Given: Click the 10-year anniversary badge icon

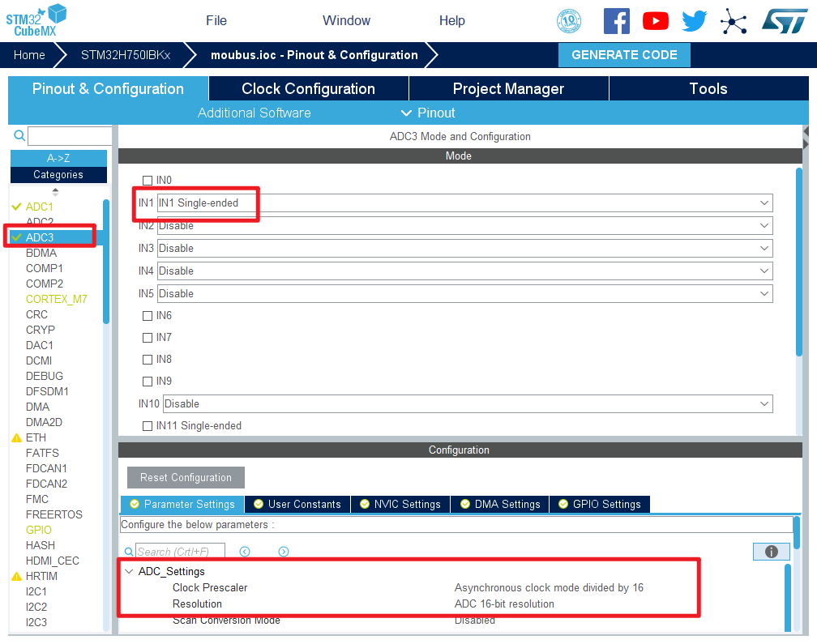Looking at the screenshot, I should 569,21.
